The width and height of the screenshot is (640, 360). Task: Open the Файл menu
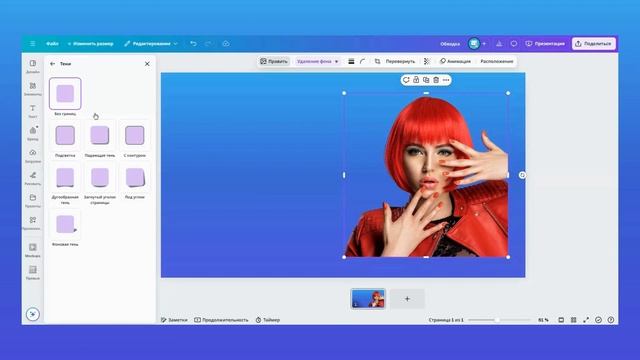click(52, 44)
